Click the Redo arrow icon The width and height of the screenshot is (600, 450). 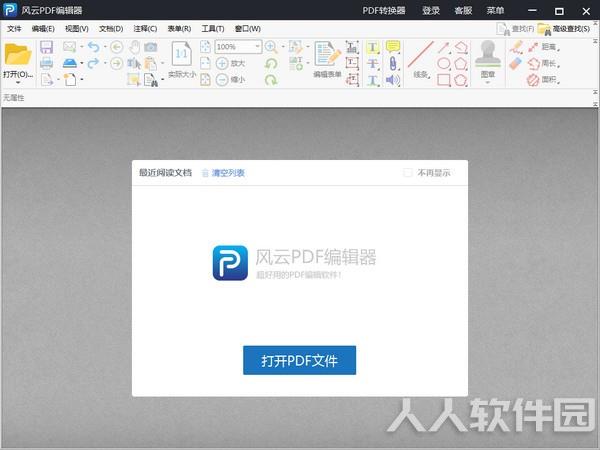tap(93, 63)
